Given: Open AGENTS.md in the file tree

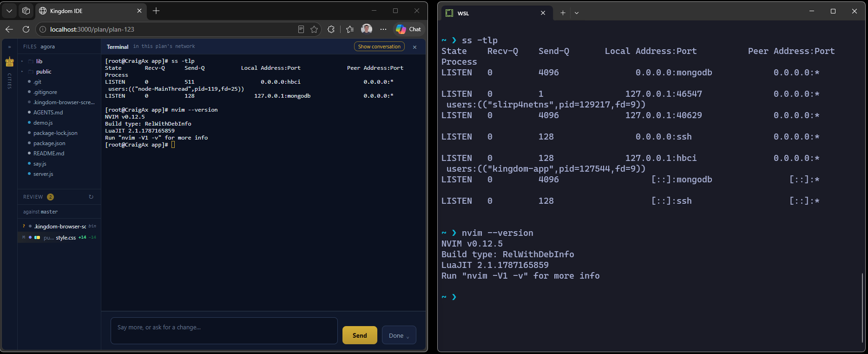Looking at the screenshot, I should pos(48,113).
